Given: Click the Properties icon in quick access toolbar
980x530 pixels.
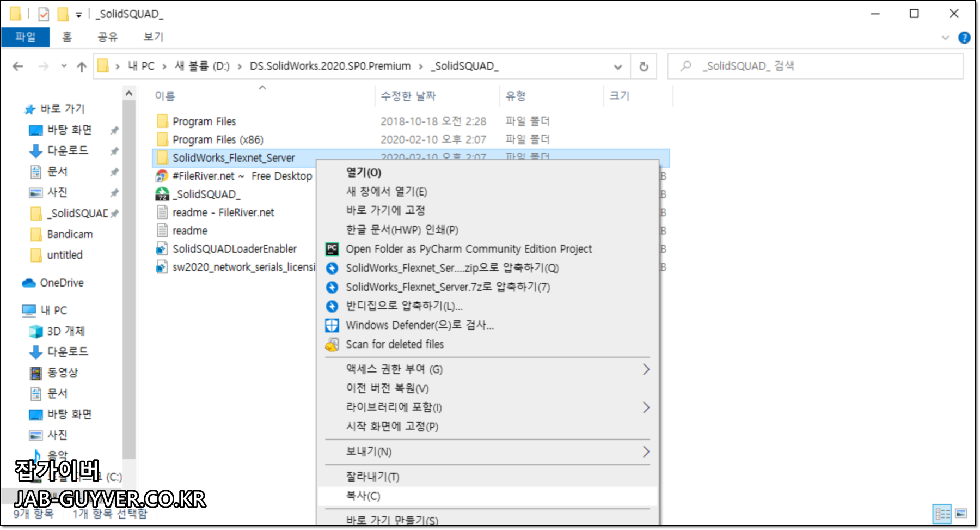Looking at the screenshot, I should (x=44, y=14).
